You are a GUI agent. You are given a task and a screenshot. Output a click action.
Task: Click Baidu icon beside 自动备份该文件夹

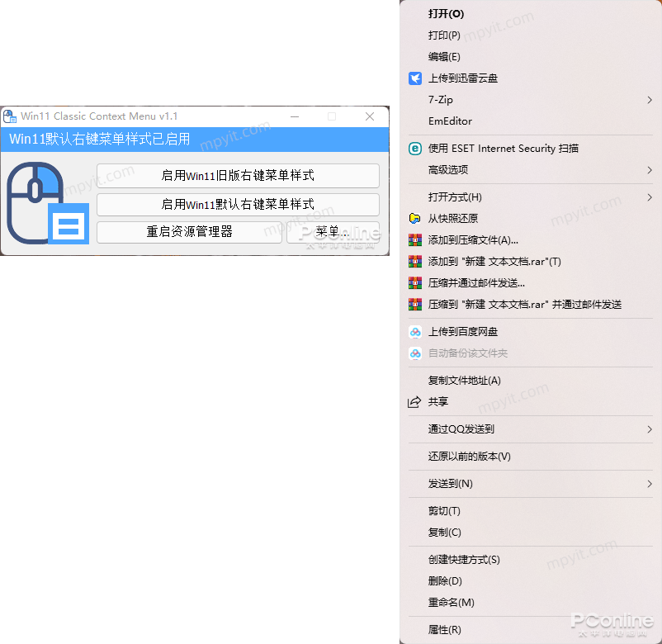(415, 353)
